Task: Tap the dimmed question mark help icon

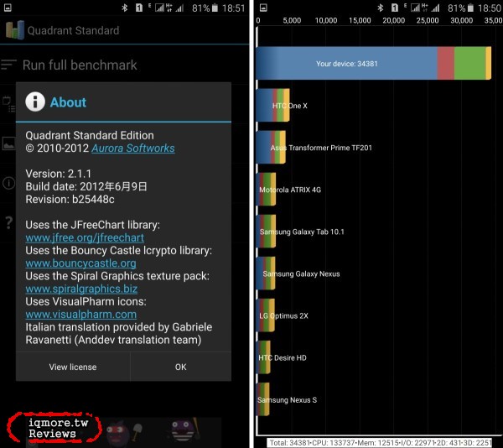Action: click(x=9, y=222)
